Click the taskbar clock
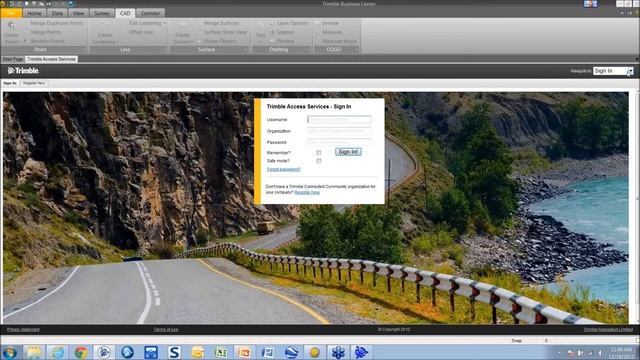Viewport: 640px width, 360px height. tap(622, 352)
